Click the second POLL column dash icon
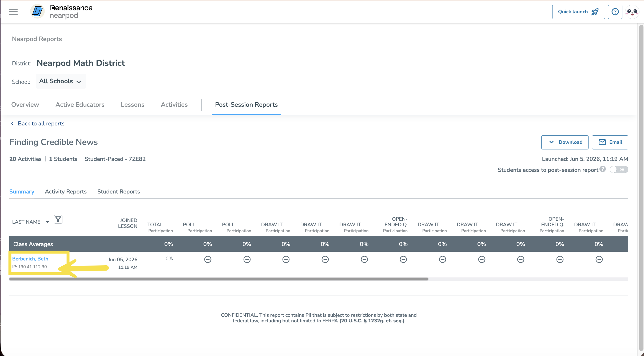Viewport: 644px width, 356px height. pos(247,259)
